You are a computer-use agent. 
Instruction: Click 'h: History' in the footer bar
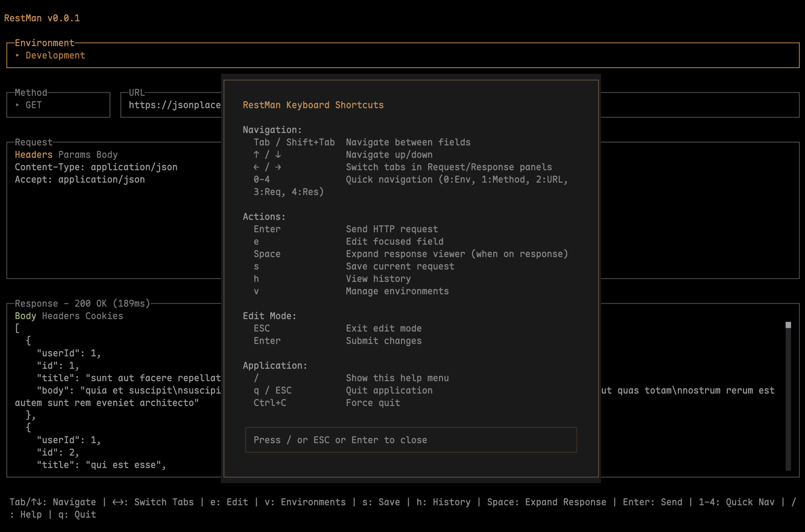443,502
